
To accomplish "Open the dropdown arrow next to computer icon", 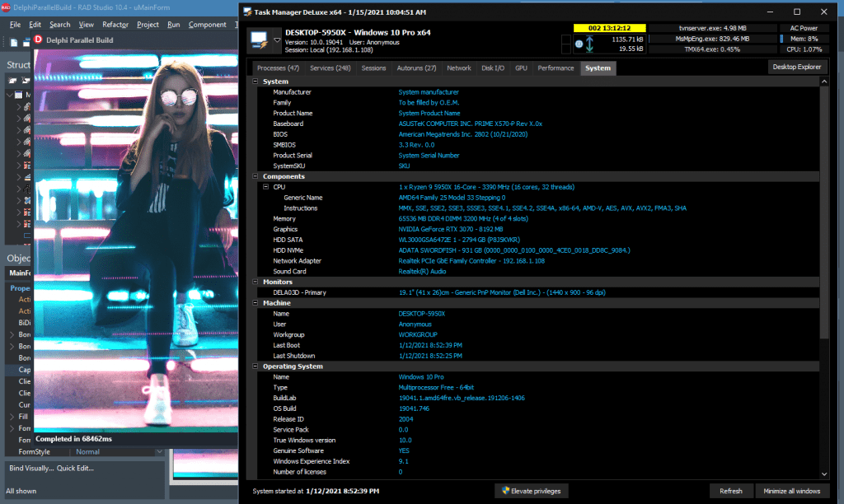I will 277,40.
